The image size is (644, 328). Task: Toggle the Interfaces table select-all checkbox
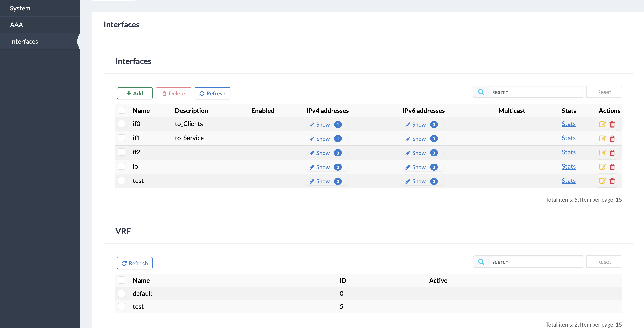click(x=122, y=110)
